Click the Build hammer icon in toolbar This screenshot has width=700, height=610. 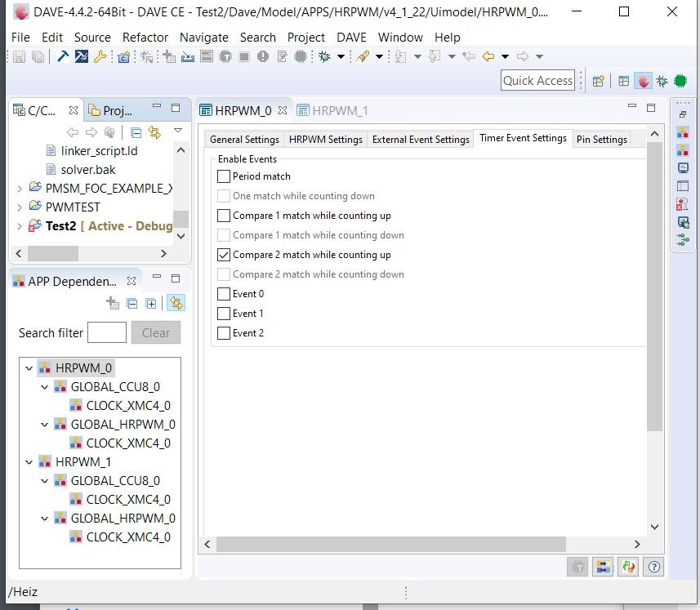(x=62, y=57)
